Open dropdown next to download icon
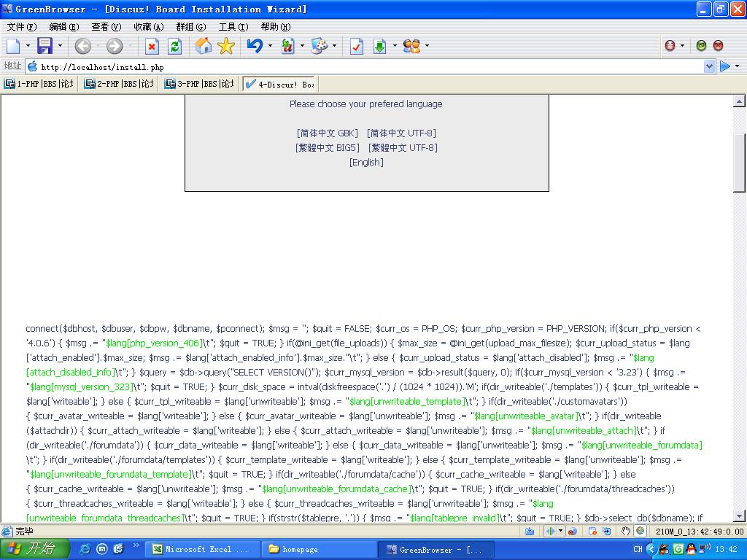This screenshot has height=560, width=747. (x=395, y=46)
